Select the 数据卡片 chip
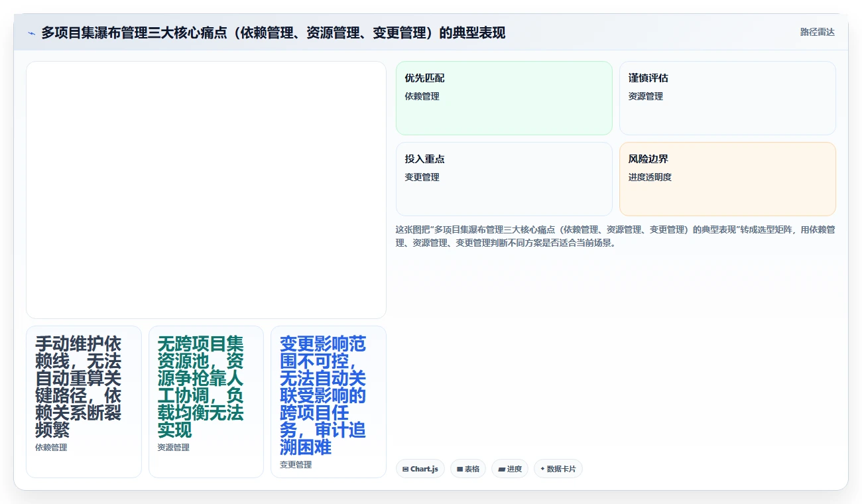This screenshot has height=504, width=862. coord(558,469)
